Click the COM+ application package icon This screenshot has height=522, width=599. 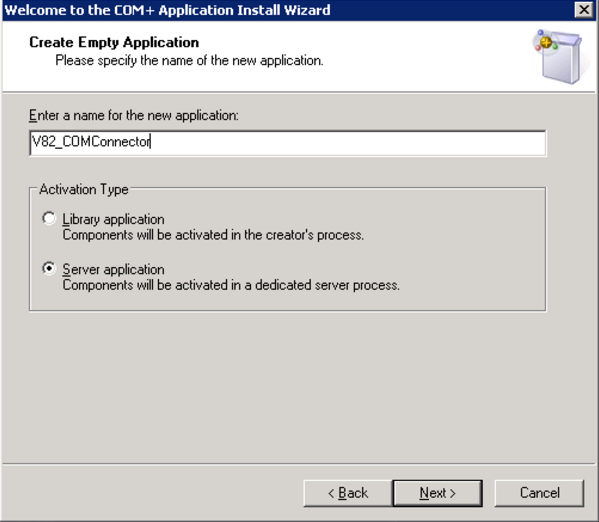pos(557,57)
